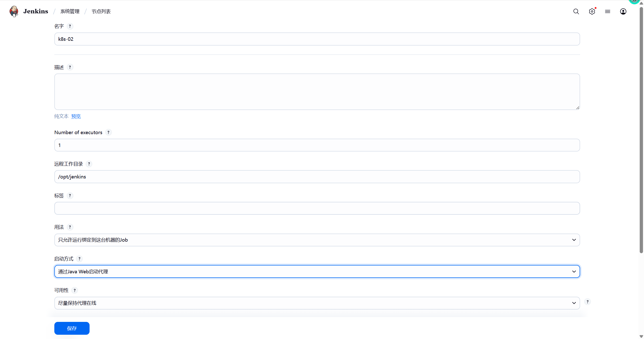Click the 保存 button
The width and height of the screenshot is (644, 339).
click(x=72, y=328)
